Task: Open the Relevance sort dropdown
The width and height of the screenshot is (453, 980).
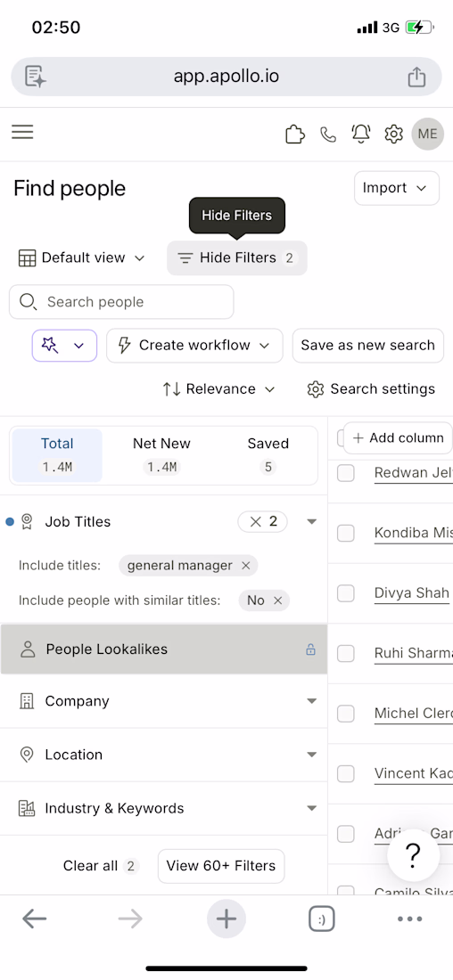Action: click(218, 389)
